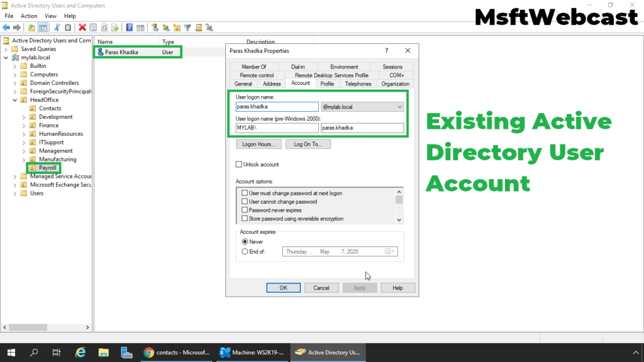Click the dialog's question mark help icon
The height and width of the screenshot is (362, 644).
[x=387, y=50]
